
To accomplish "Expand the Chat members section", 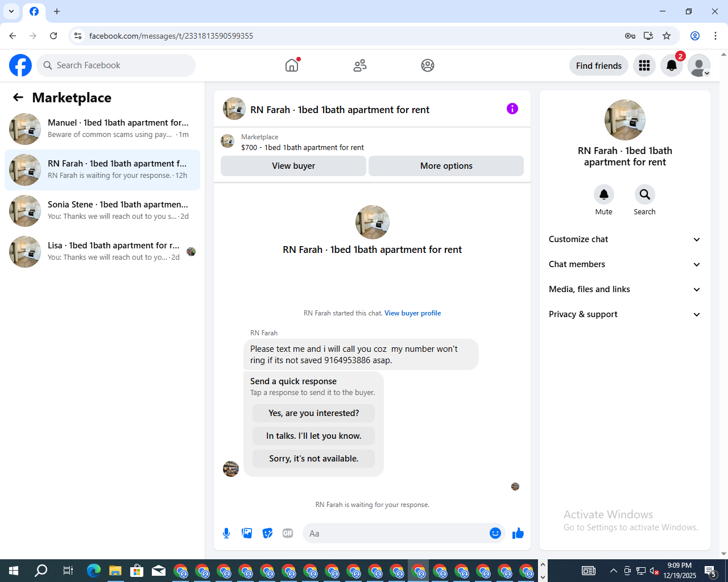I will coord(624,264).
